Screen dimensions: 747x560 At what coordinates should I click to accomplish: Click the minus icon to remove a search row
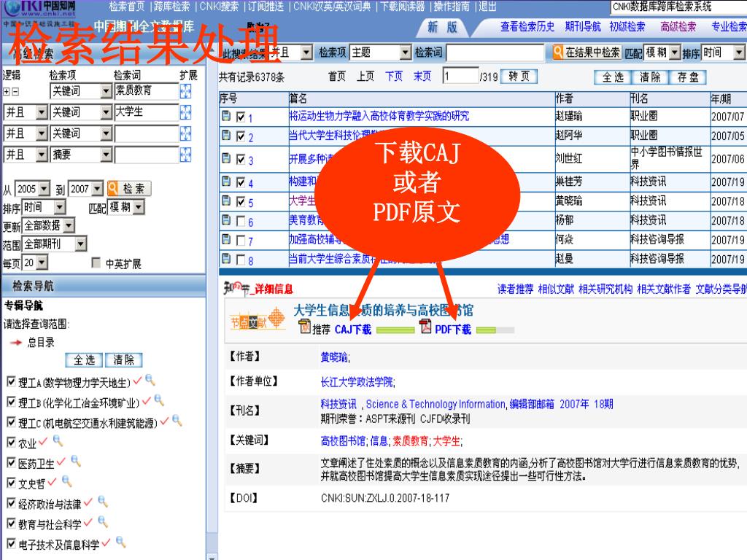tap(15, 91)
